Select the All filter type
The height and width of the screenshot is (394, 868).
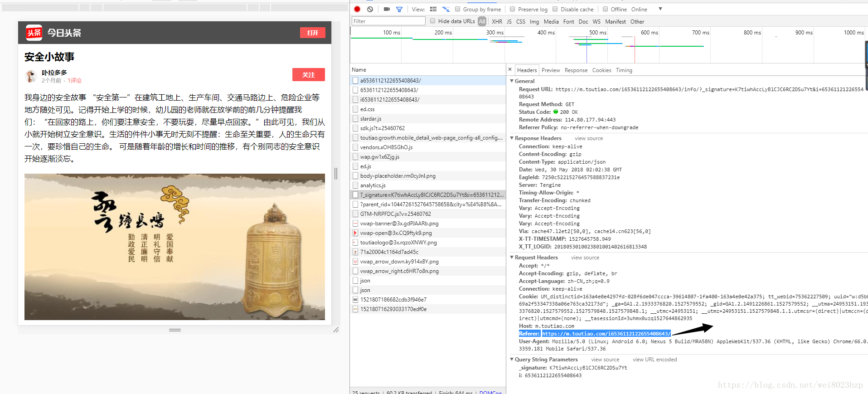click(x=482, y=21)
